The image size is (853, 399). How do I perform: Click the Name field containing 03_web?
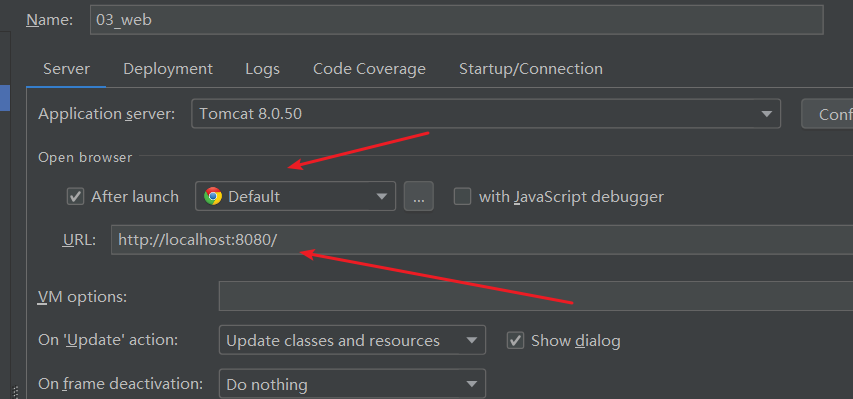(x=456, y=20)
